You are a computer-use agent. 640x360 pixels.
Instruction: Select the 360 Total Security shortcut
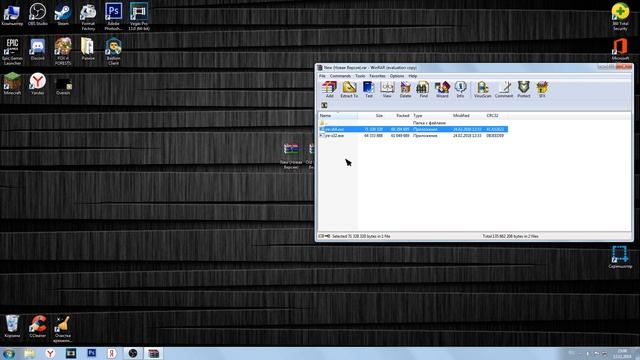click(620, 17)
